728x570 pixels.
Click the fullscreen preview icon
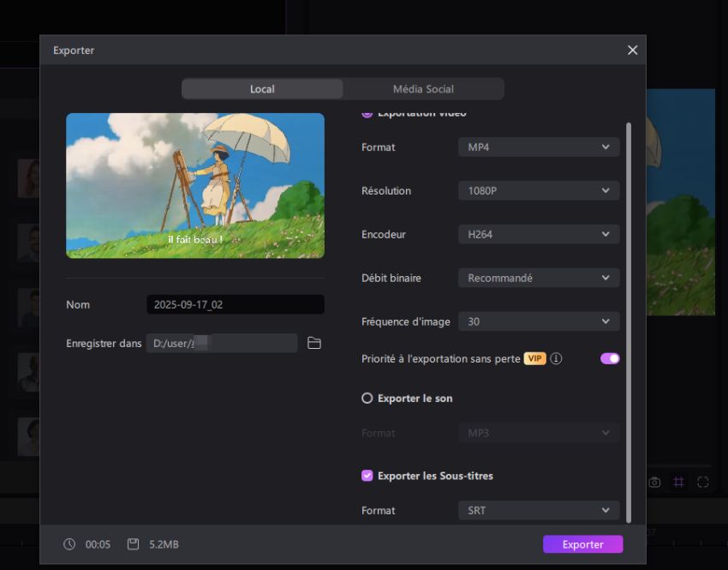pyautogui.click(x=702, y=482)
